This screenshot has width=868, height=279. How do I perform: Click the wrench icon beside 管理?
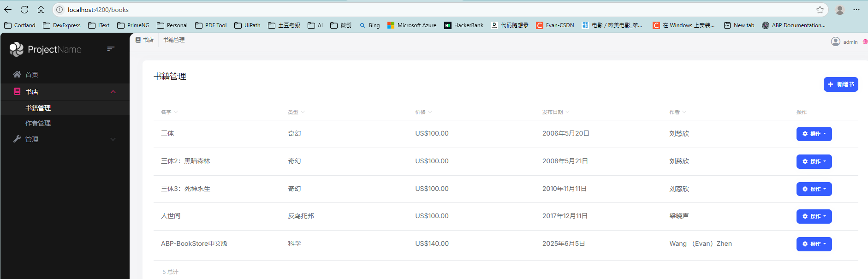[x=17, y=139]
